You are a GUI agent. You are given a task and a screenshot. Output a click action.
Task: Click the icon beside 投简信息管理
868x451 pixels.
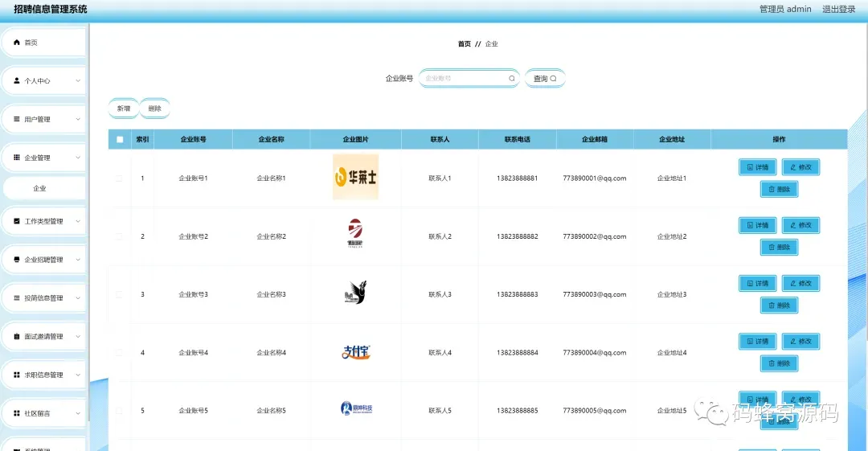[x=17, y=297]
